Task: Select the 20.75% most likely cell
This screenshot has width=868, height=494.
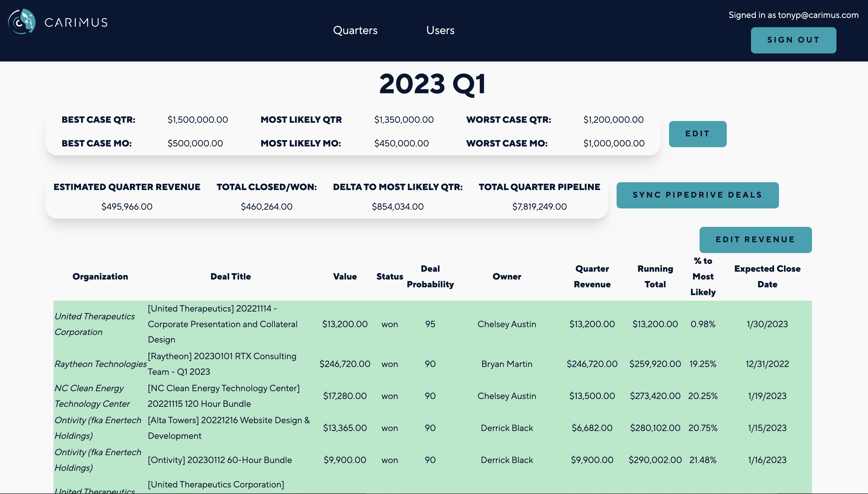Action: (x=703, y=428)
